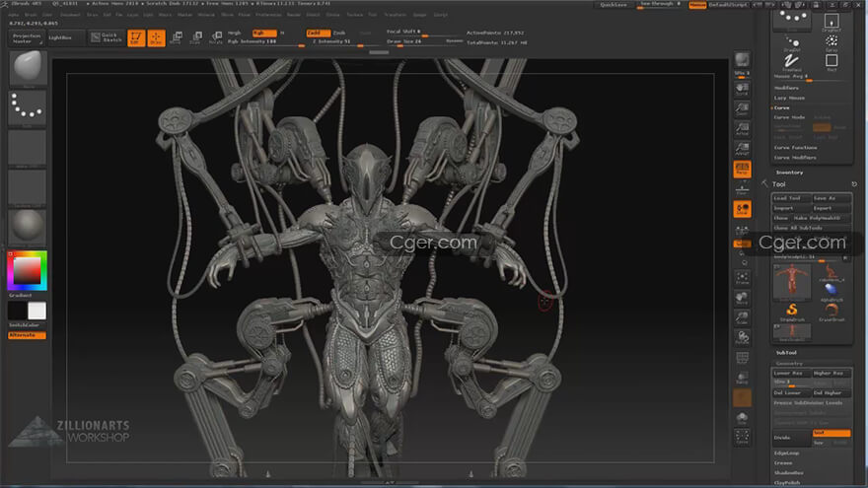
Task: Adjust the Mouse Avg slider
Action: [811, 77]
